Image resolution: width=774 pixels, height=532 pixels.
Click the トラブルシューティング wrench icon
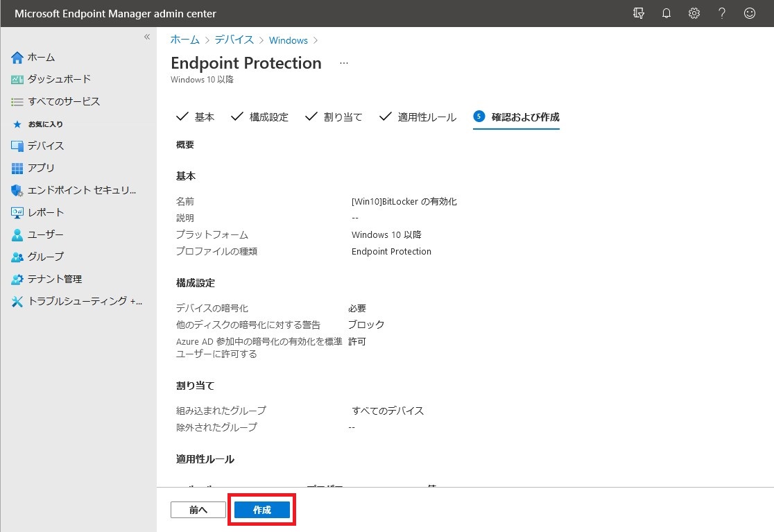pyautogui.click(x=17, y=302)
